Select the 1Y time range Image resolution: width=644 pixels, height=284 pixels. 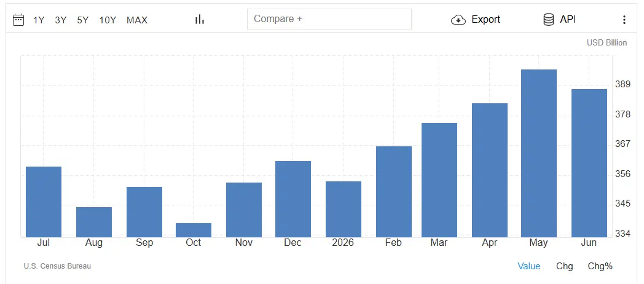tap(39, 20)
